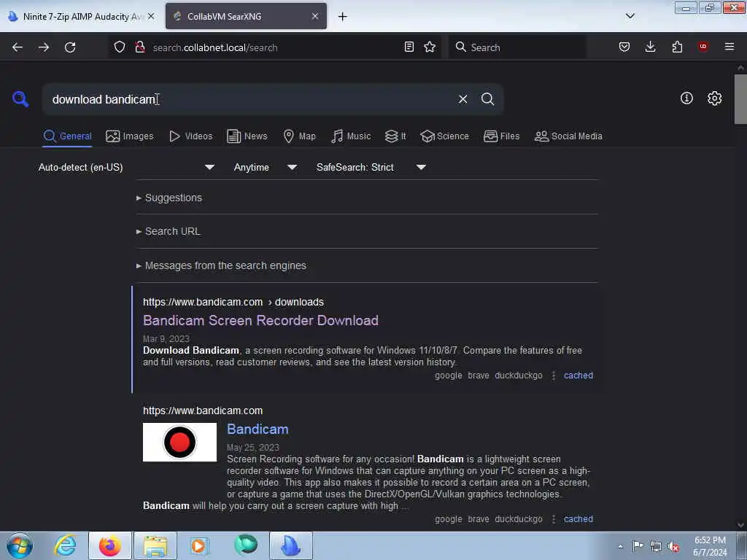The image size is (747, 560).
Task: Open the SafeSearch: Strict dropdown
Action: pos(371,167)
